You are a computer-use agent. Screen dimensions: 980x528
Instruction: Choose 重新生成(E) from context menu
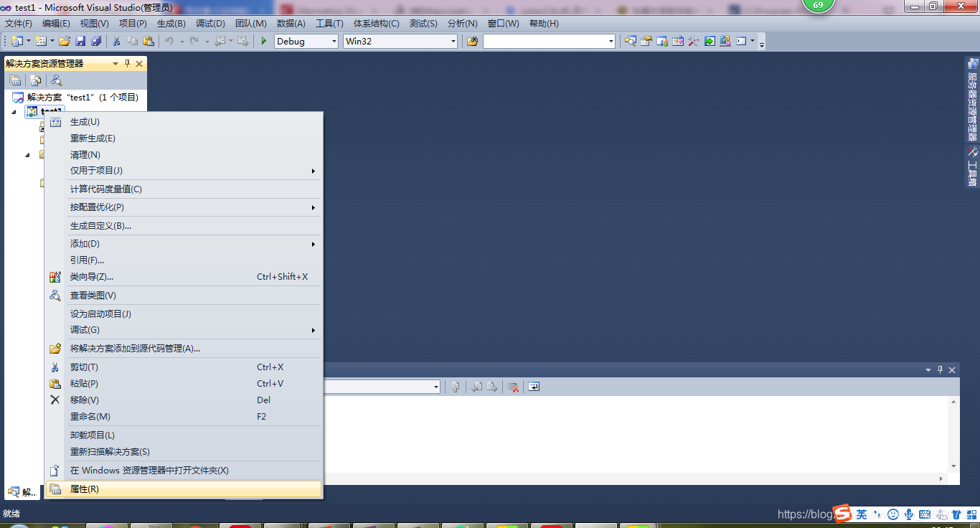point(184,138)
